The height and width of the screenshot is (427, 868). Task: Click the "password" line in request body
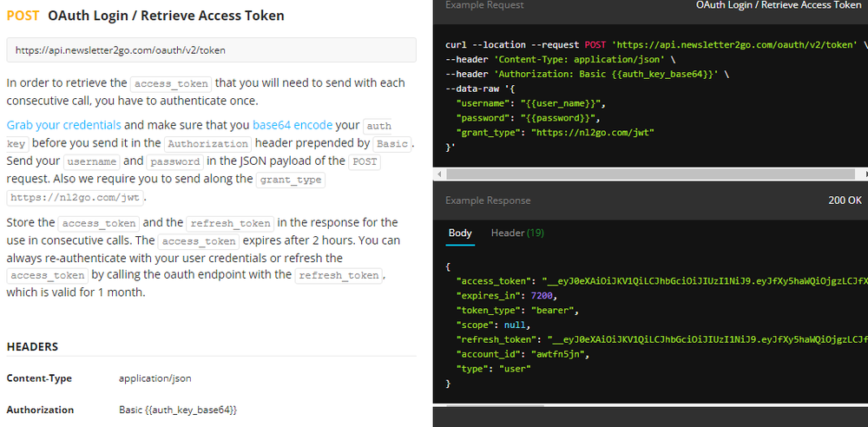528,118
